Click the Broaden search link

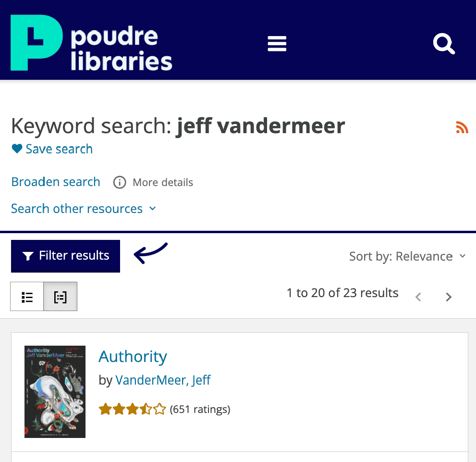pyautogui.click(x=56, y=182)
